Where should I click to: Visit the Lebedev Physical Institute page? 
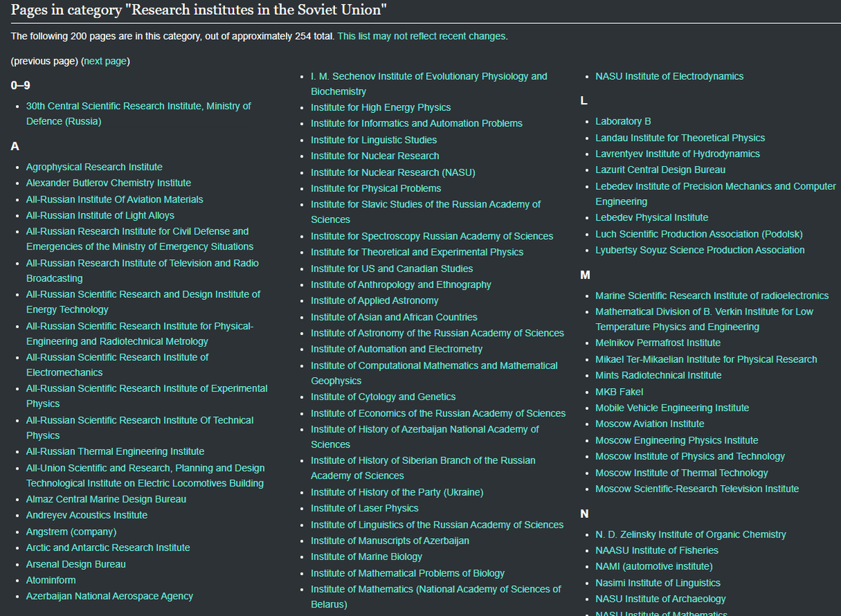tap(652, 217)
